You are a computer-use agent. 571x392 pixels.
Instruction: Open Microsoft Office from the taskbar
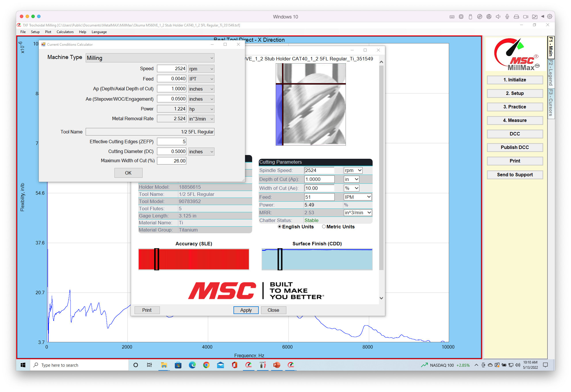click(235, 365)
